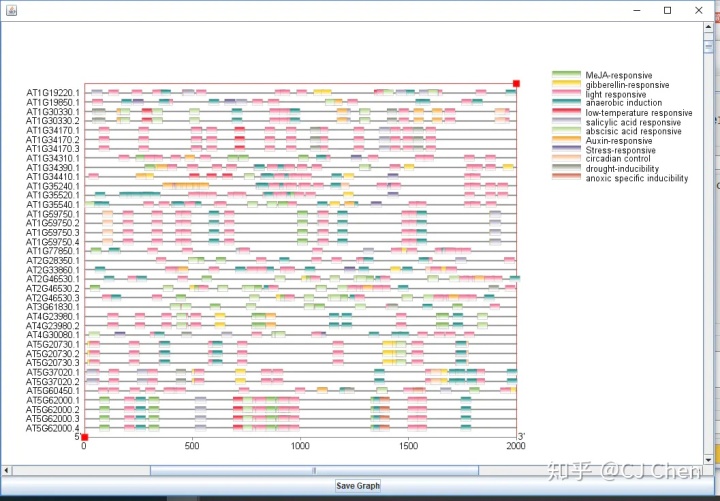Click the Auxin-responsive legend label
This screenshot has width=720, height=501.
(x=619, y=141)
